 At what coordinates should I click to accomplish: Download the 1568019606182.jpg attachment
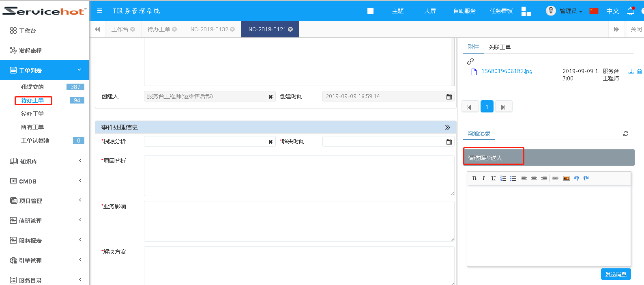631,71
